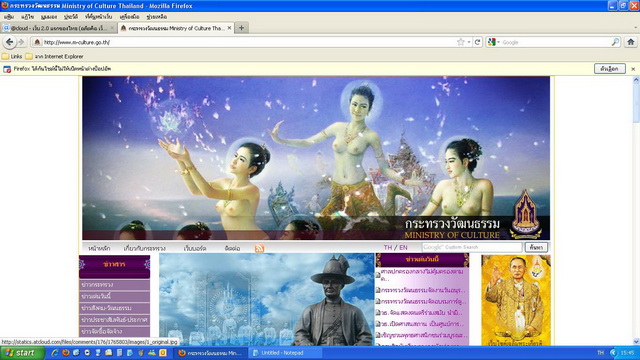Bookmark this page with the star icon
The height and width of the screenshot is (360, 640).
(461, 42)
